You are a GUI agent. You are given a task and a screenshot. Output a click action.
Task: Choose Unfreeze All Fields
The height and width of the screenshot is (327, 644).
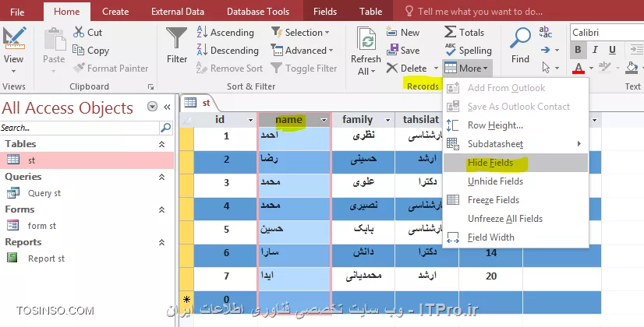point(515,218)
